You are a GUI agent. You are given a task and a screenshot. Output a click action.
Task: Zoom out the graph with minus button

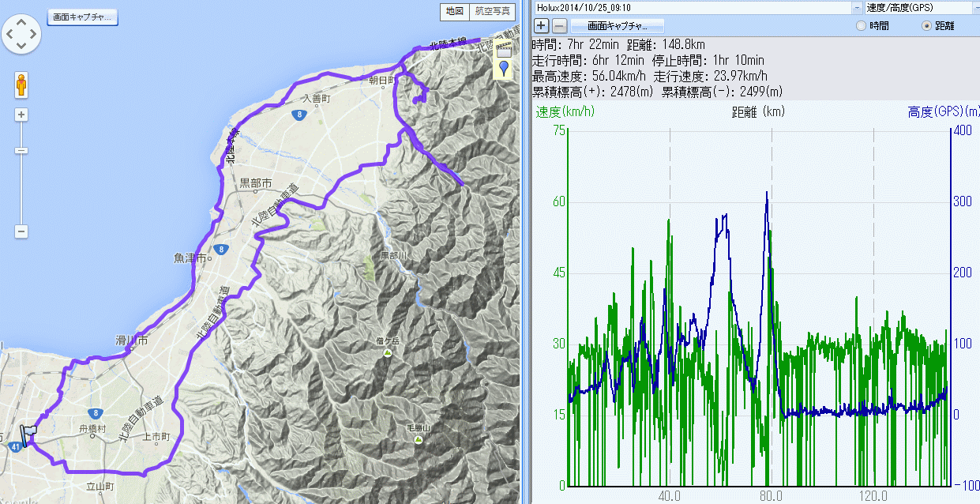(x=558, y=25)
